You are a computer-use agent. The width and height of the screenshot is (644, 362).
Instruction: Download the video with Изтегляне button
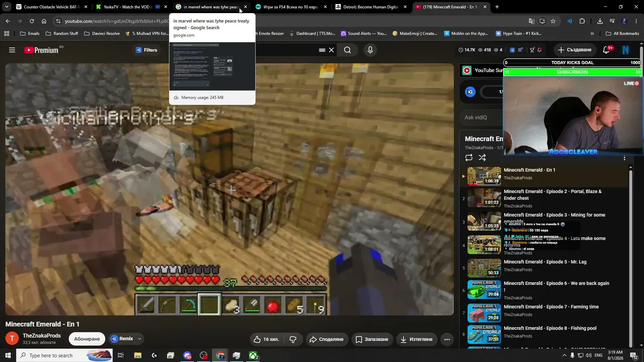click(x=417, y=339)
